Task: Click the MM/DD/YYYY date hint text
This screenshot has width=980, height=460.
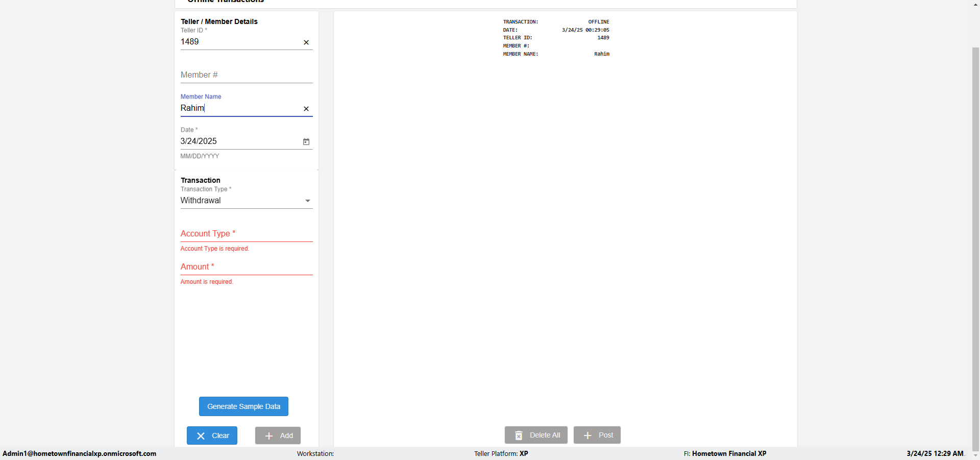Action: 200,156
